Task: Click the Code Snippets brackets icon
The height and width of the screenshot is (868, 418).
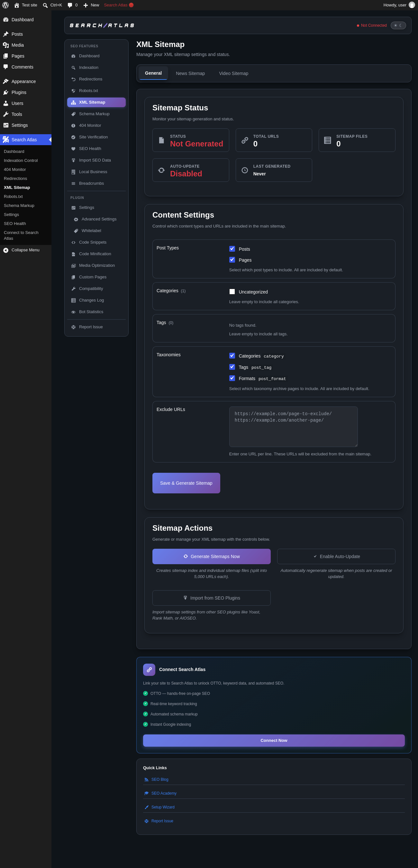Action: (x=73, y=242)
